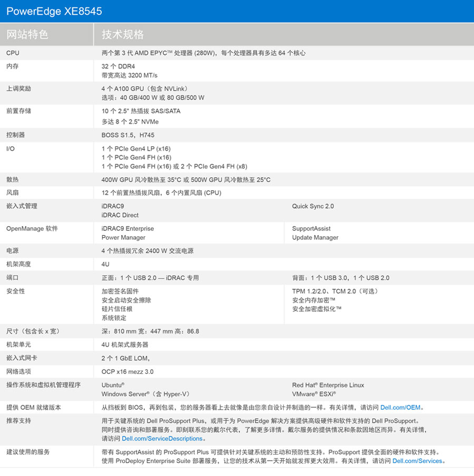Screen dimensions: 474x476
Task: Click '正面：1 个 USB 2.0 — iDRAC 专用' text
Action: [x=150, y=278]
